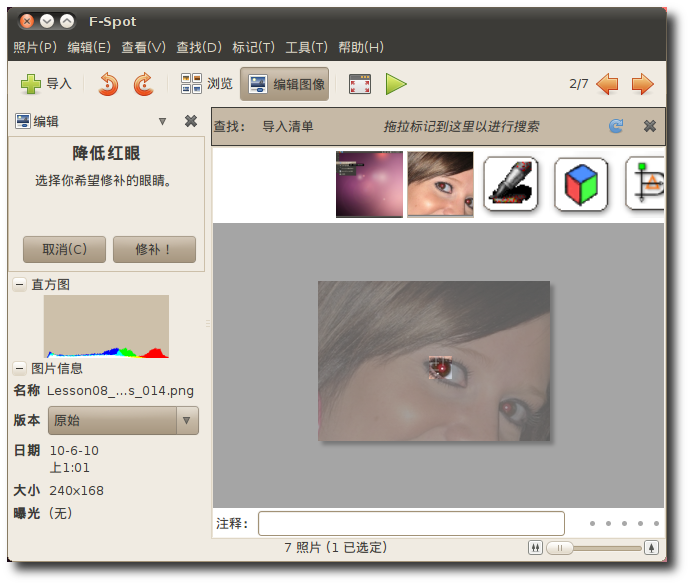Click the 修补！ fix button

154,250
